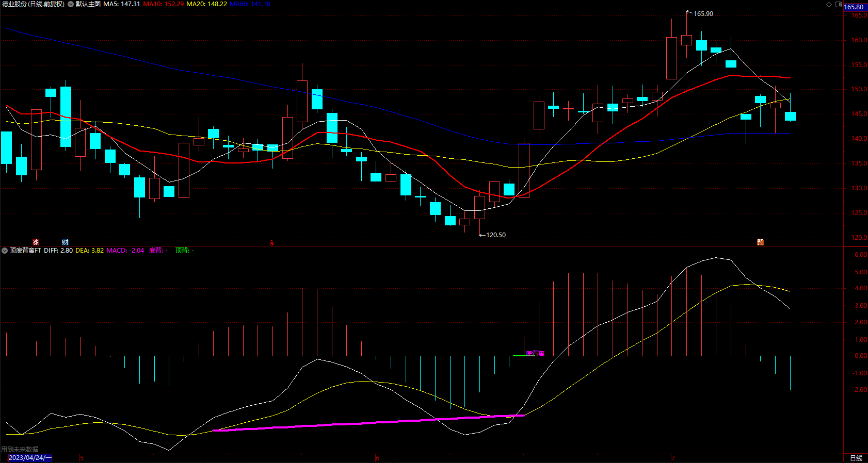
Task: Click the 日线 period button at bottom right
Action: coord(856,458)
